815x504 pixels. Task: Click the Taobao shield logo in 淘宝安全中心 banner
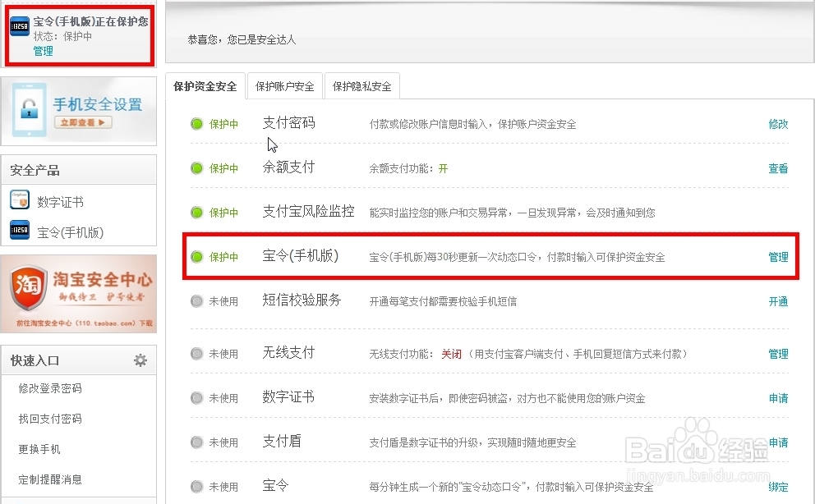27,288
